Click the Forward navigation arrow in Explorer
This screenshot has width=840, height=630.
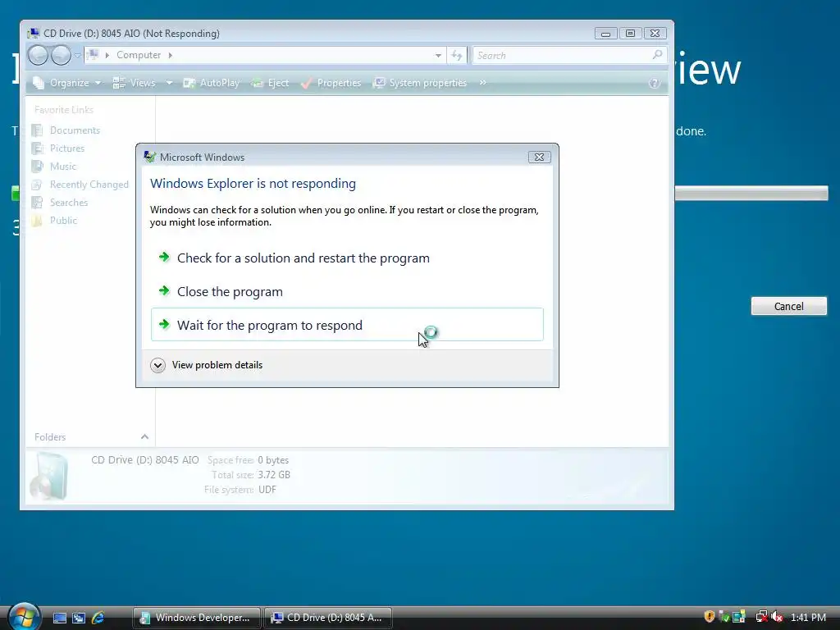click(61, 55)
